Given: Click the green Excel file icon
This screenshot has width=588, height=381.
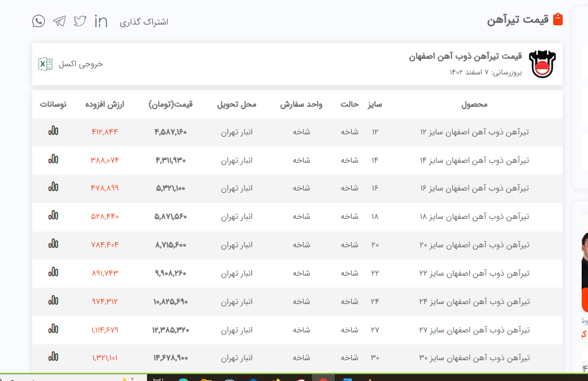Looking at the screenshot, I should (x=45, y=64).
